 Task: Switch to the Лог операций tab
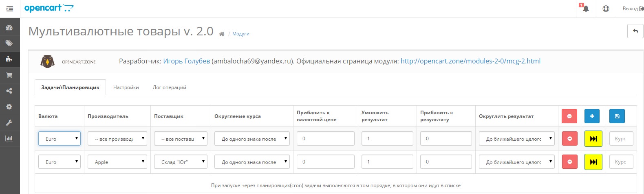169,87
